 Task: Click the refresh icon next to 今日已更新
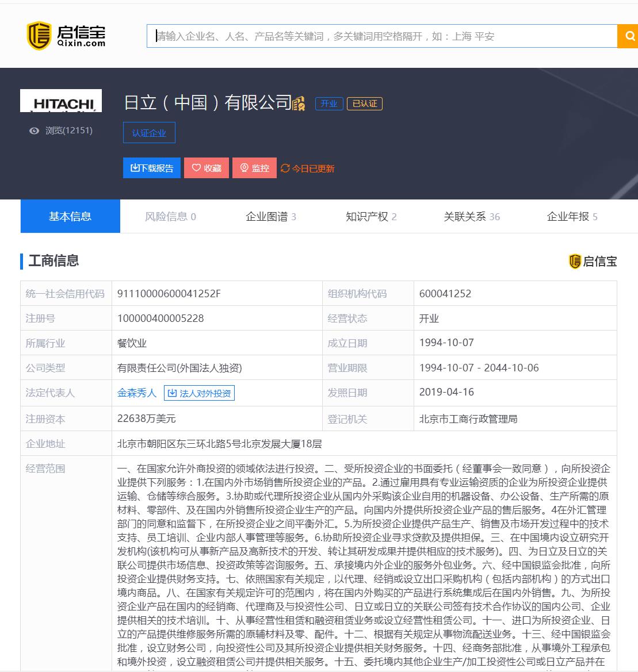coord(284,168)
